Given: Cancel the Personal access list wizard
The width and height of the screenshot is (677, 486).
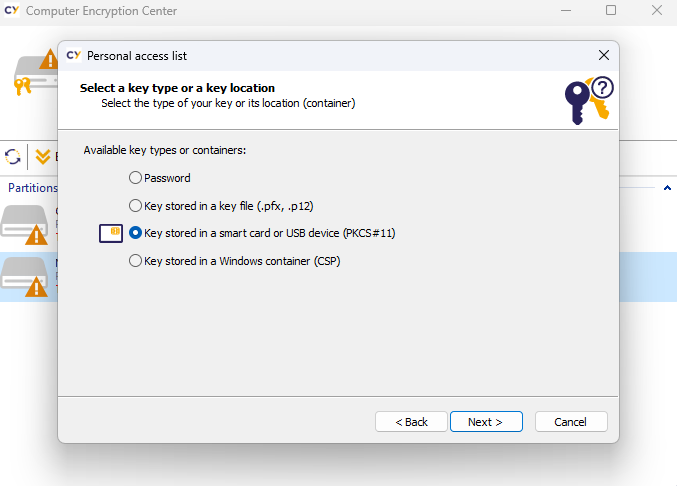Looking at the screenshot, I should [x=570, y=421].
